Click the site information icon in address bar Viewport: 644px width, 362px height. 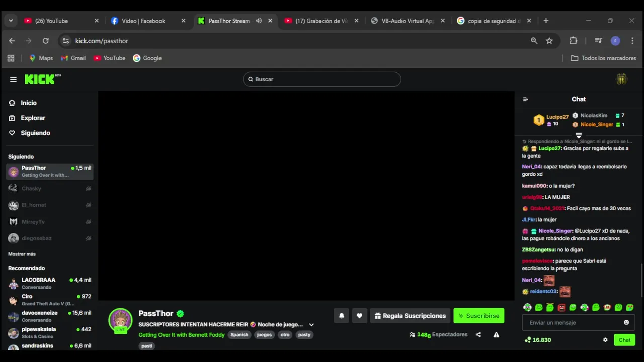[66, 41]
